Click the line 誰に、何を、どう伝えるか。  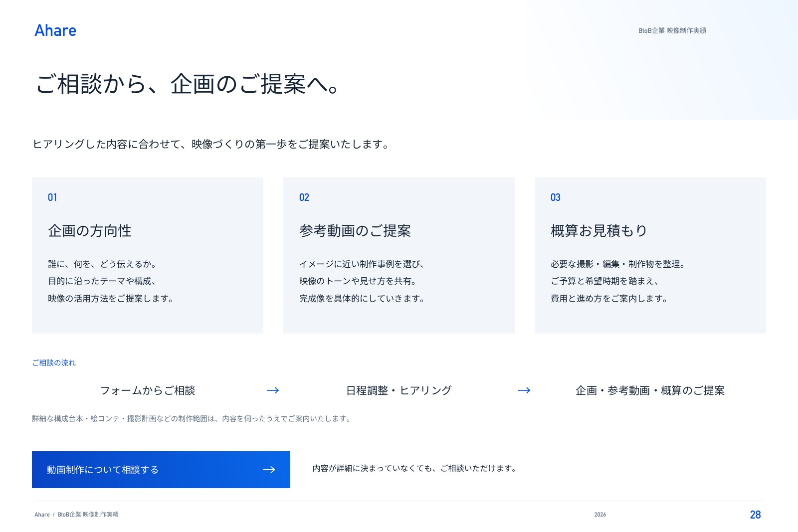102,264
